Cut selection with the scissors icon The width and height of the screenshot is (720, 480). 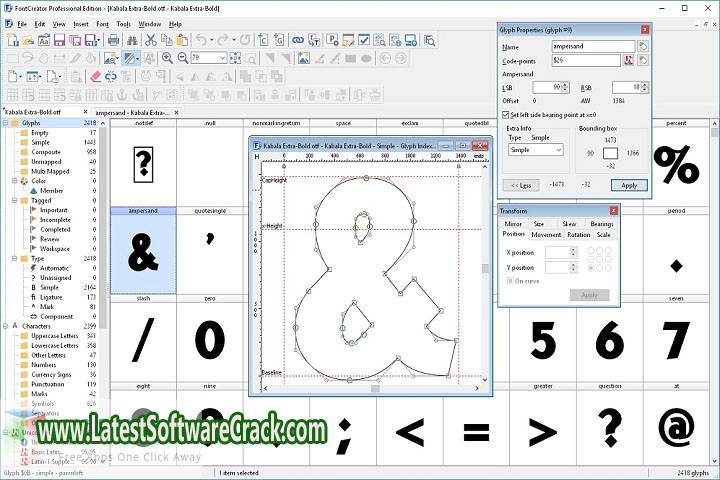151,40
